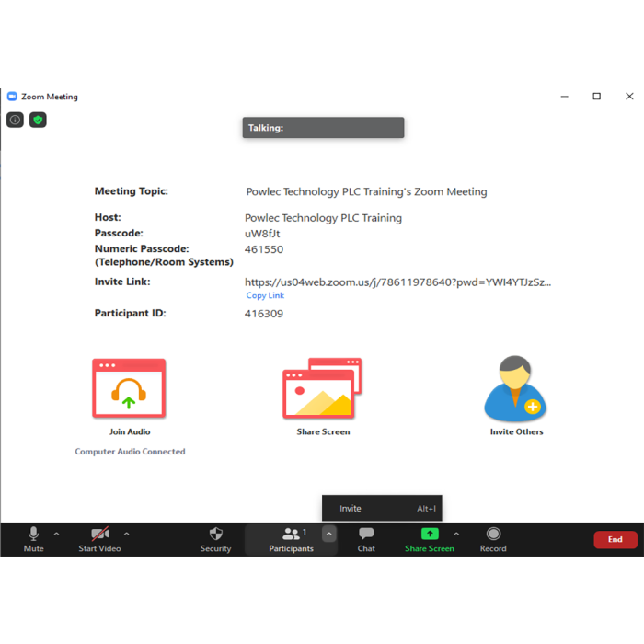Start Video using camera icon
The image size is (644, 644).
coord(99,539)
